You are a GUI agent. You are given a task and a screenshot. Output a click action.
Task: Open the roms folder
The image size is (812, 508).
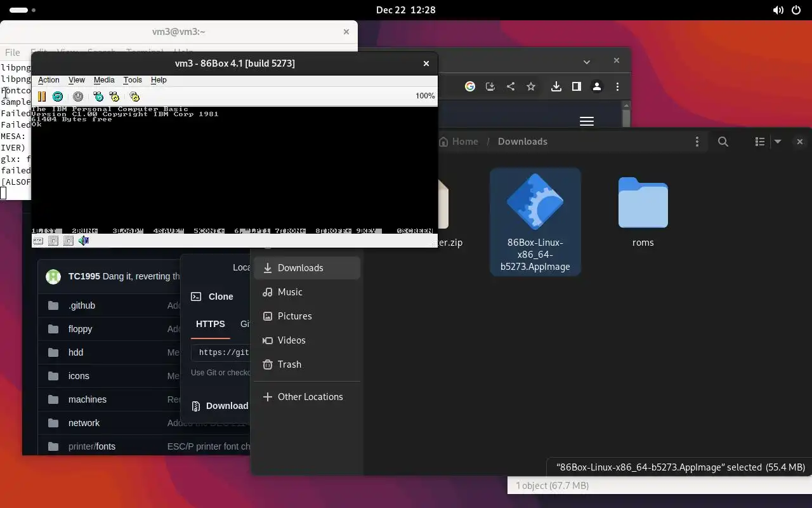point(643,211)
